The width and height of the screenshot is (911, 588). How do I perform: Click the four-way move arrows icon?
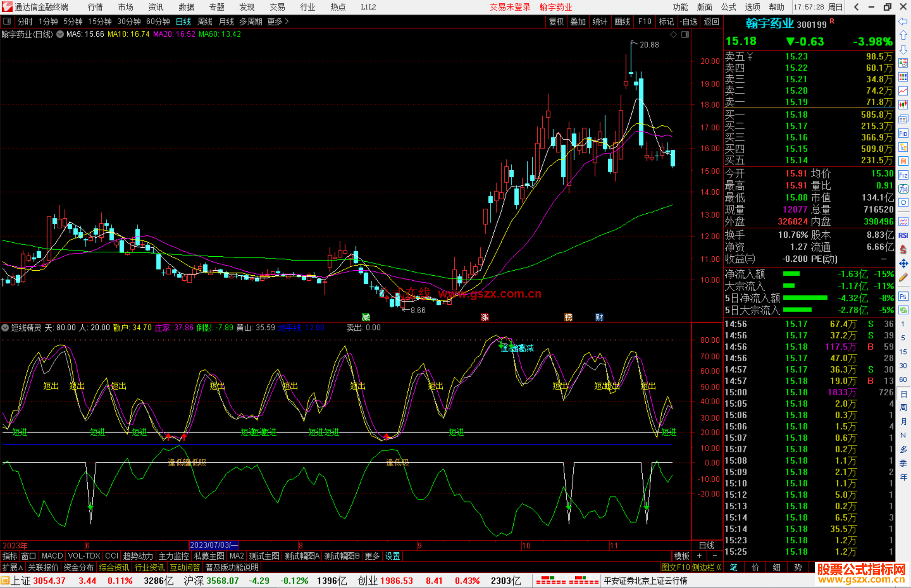click(x=903, y=263)
